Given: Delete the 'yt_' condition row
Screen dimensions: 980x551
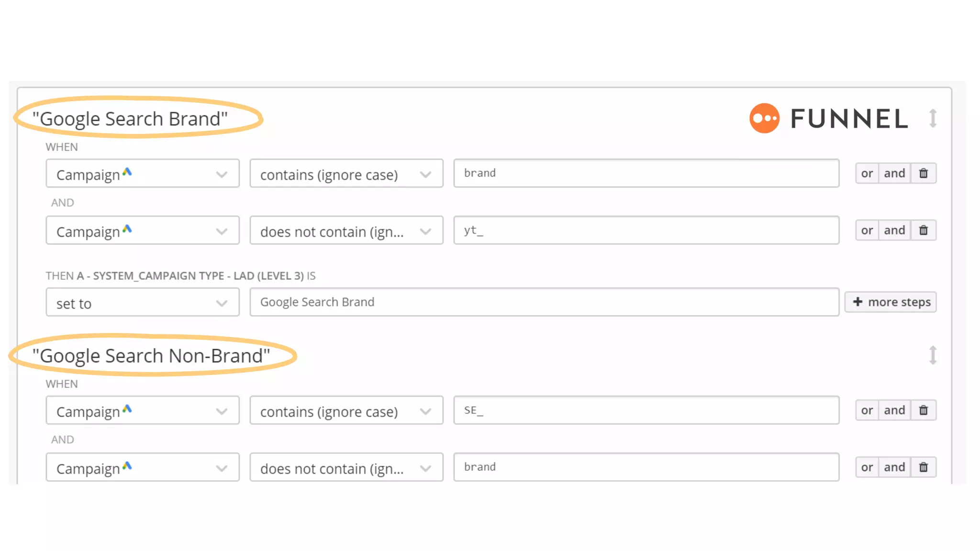Looking at the screenshot, I should click(923, 231).
